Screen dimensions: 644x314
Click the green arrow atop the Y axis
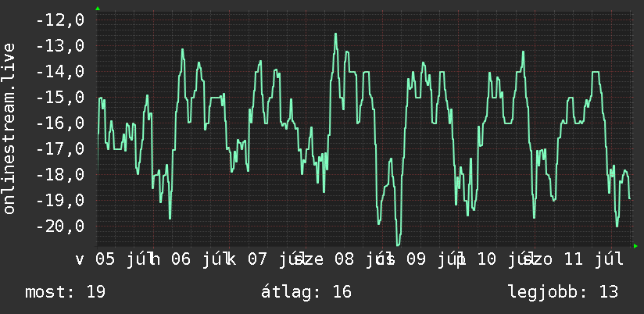[98, 9]
